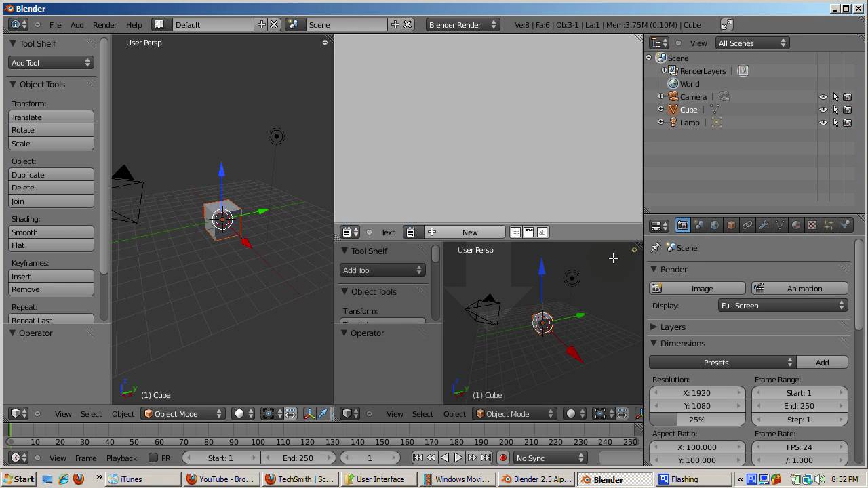Toggle renderability of the Camera in outliner

848,97
